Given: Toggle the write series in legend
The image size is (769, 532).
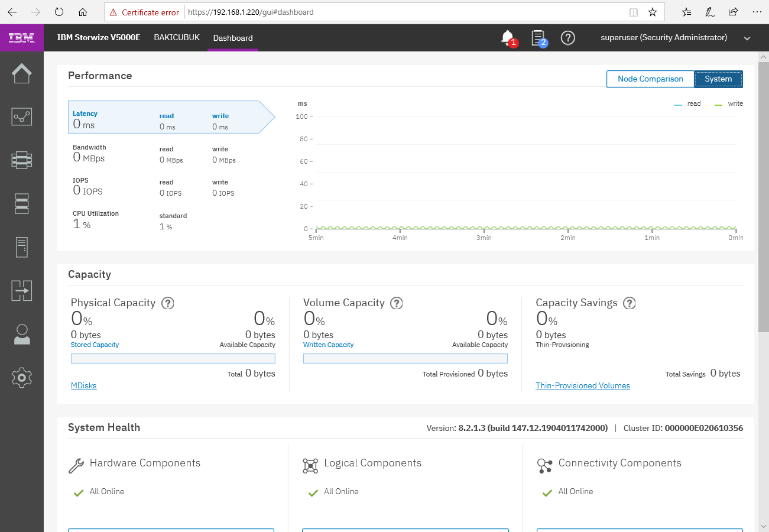Looking at the screenshot, I should [x=729, y=103].
